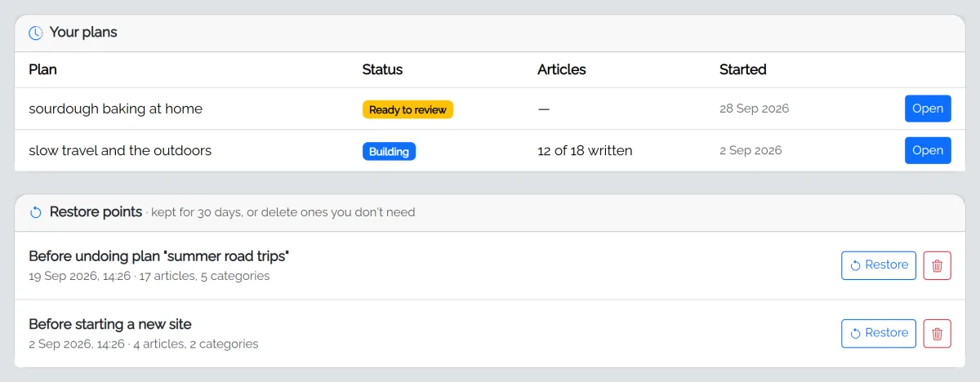Click the start date 2 Sep 2026
The image size is (980, 382).
pos(751,150)
